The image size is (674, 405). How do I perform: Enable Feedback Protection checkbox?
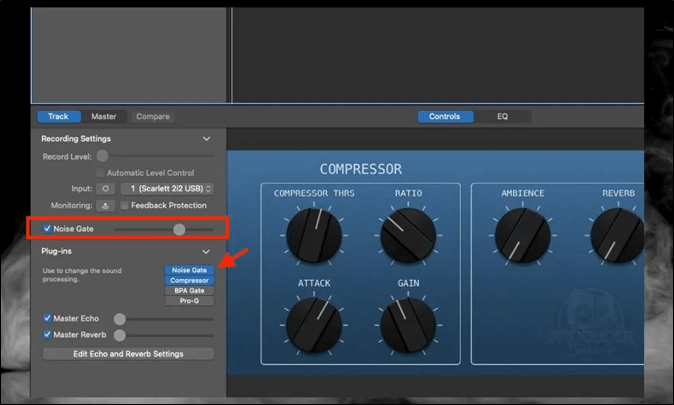tap(125, 206)
